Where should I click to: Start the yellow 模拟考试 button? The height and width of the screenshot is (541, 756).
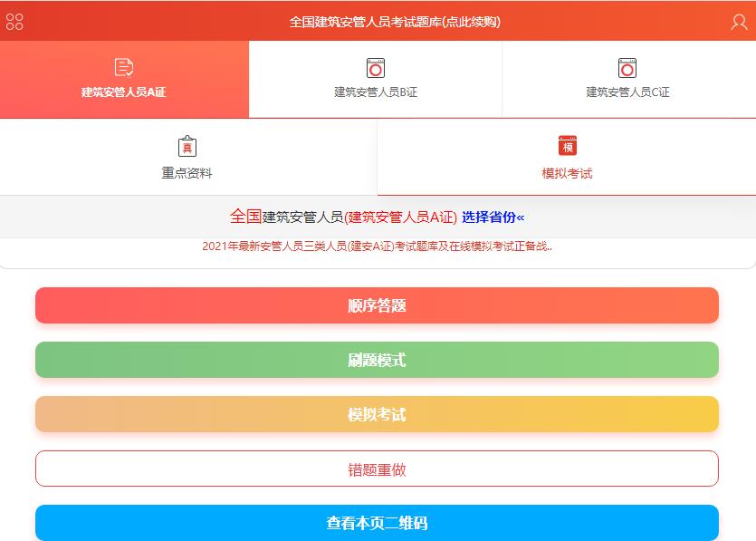tap(377, 414)
